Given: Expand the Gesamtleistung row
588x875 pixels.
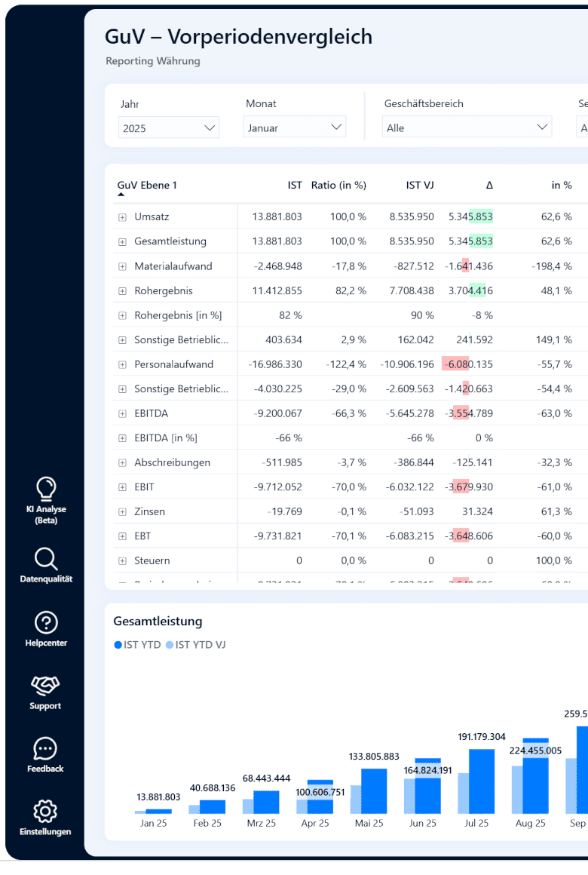Looking at the screenshot, I should [122, 241].
